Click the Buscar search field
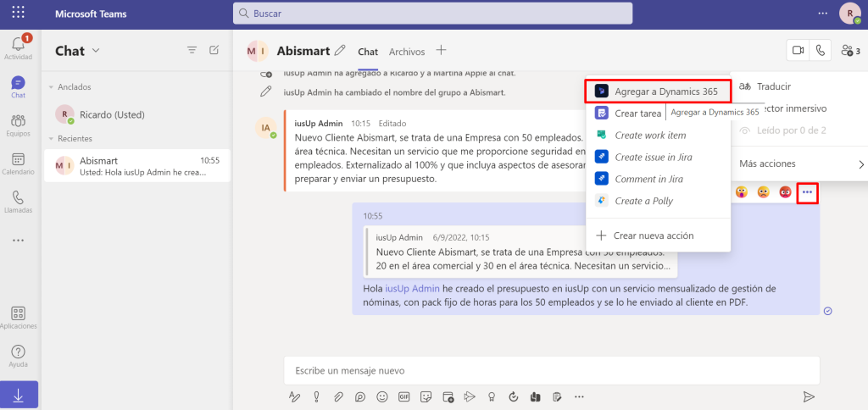The image size is (868, 410). point(432,14)
